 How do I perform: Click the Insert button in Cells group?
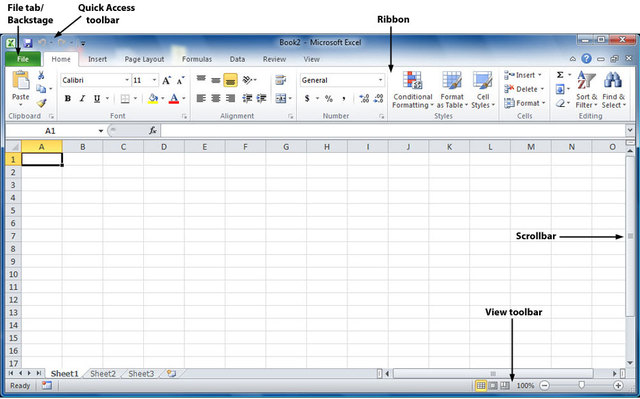(x=523, y=75)
